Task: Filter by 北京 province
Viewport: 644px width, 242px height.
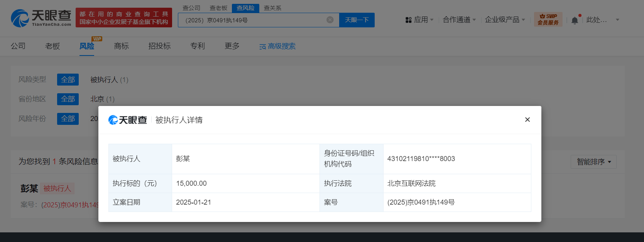Action: [x=97, y=99]
